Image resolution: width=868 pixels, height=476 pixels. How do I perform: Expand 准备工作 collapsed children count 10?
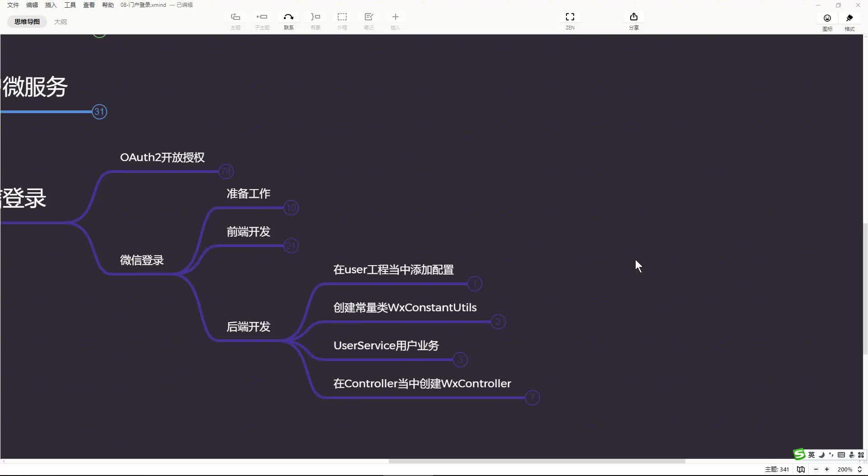coord(291,208)
